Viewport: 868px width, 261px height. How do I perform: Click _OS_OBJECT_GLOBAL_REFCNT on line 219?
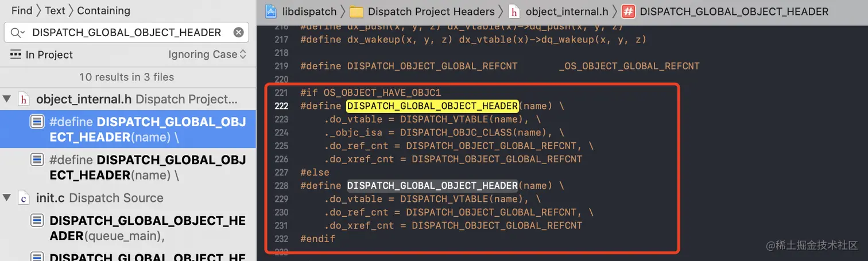tap(629, 66)
